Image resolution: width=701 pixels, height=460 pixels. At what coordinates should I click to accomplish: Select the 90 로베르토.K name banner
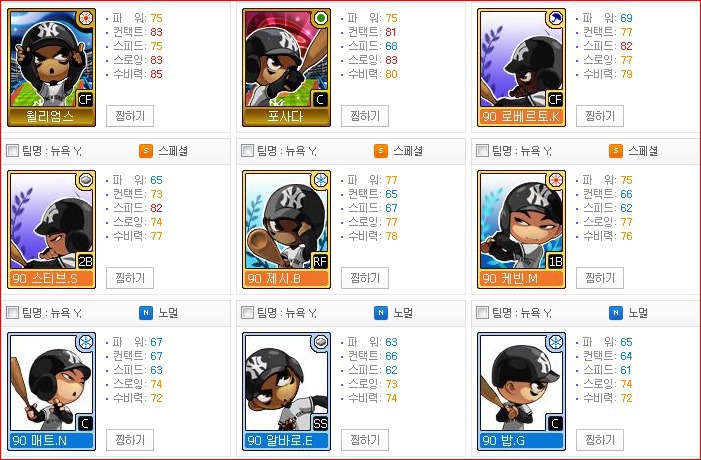click(521, 117)
